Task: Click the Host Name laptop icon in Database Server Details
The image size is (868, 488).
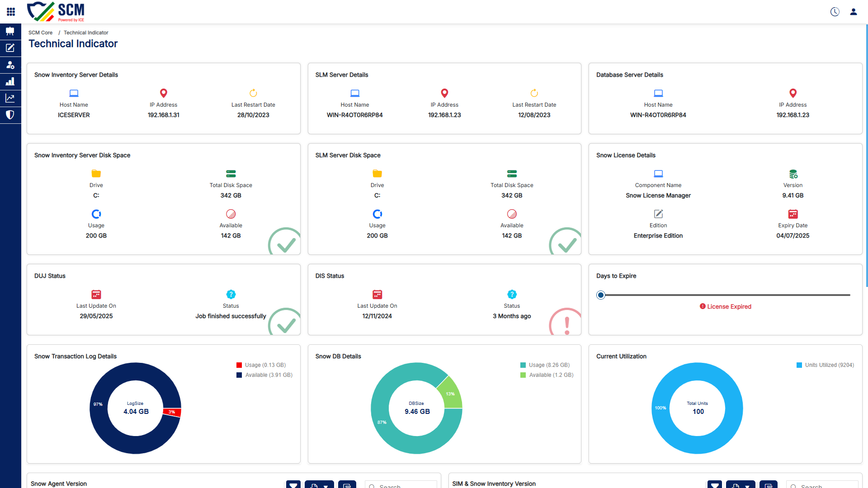Action: 658,93
